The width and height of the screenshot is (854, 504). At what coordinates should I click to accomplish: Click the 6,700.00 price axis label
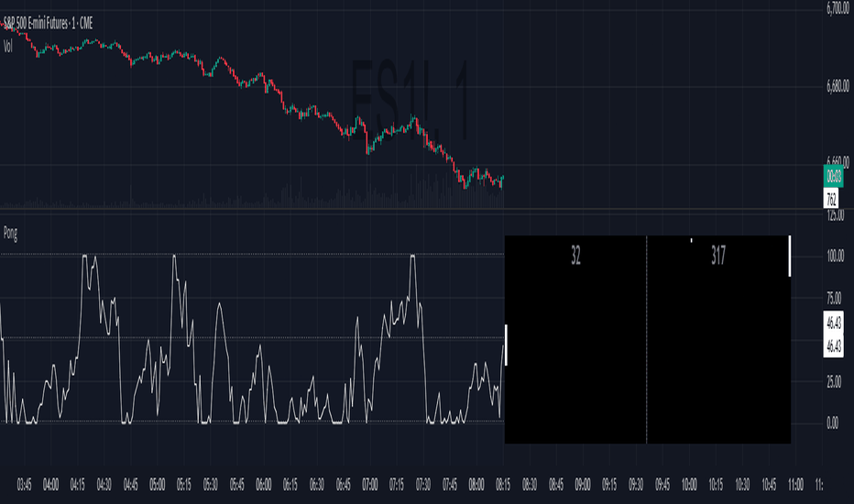point(834,9)
